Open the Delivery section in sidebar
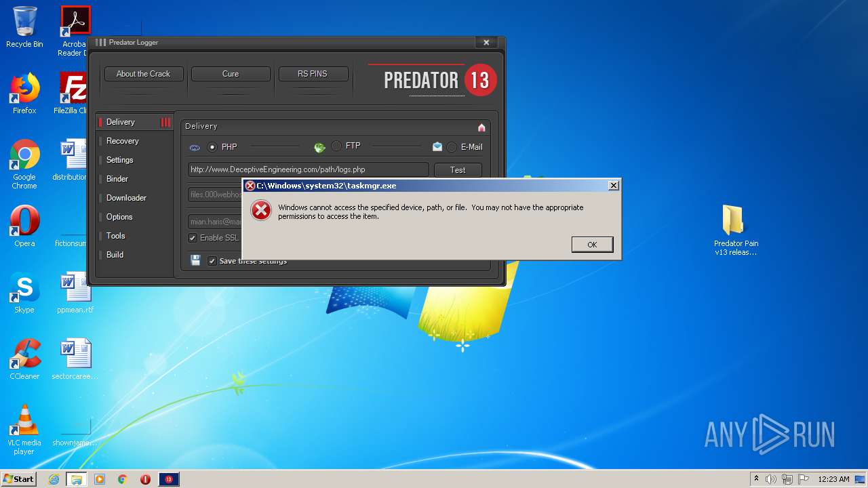Screen dimensions: 868x488 click(135, 122)
